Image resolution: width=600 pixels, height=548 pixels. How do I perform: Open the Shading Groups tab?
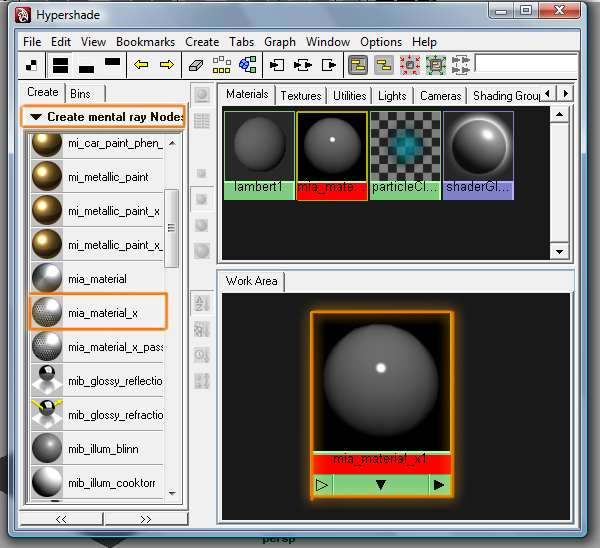tap(505, 96)
